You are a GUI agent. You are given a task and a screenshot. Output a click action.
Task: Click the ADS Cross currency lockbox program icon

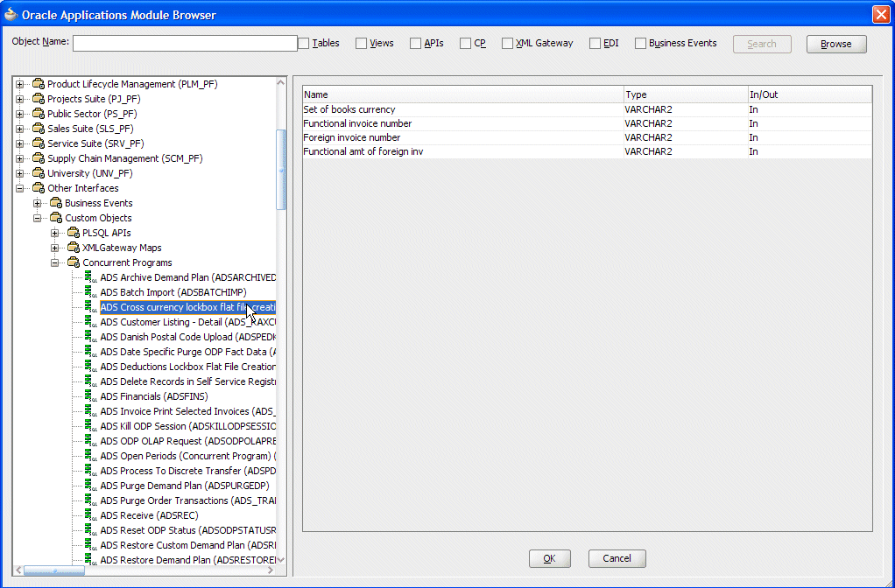click(91, 307)
